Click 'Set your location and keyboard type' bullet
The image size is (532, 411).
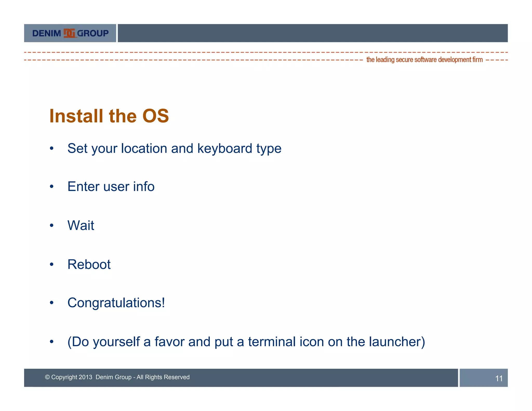coord(174,149)
